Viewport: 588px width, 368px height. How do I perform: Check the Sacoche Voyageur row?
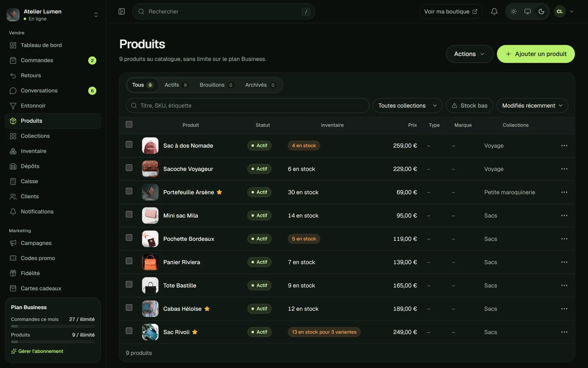click(129, 167)
